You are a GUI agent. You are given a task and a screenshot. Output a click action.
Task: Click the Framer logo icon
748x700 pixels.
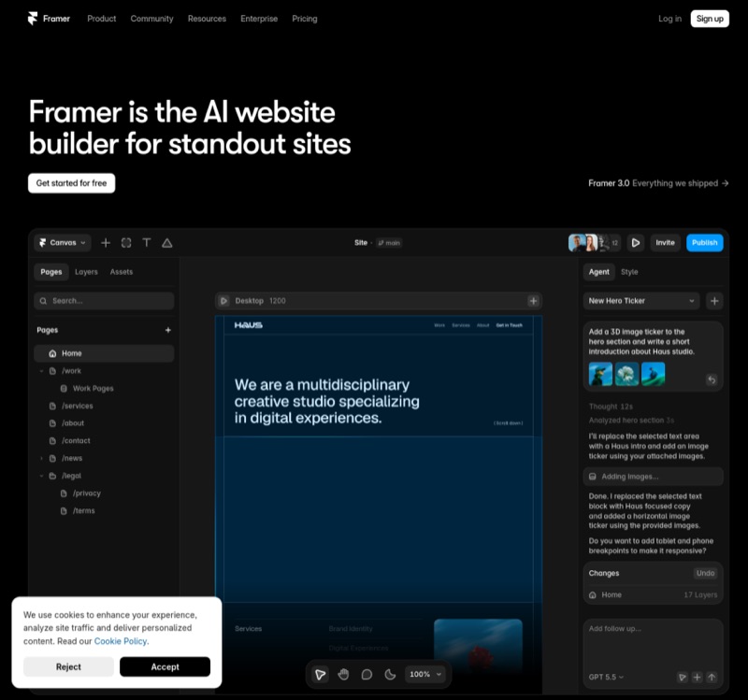(x=33, y=19)
